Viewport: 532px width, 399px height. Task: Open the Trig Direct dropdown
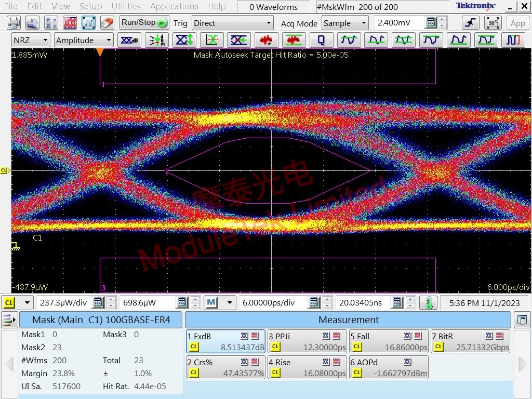(232, 23)
